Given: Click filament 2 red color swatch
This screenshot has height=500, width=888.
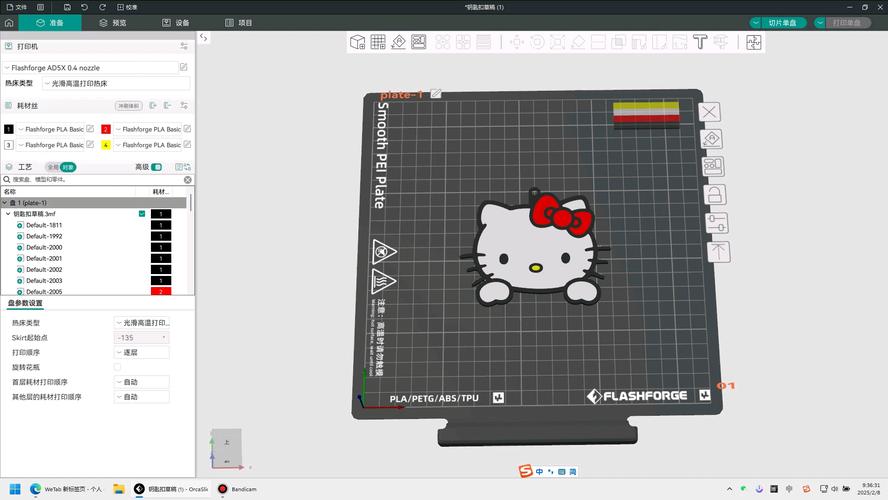Looking at the screenshot, I should tap(106, 129).
